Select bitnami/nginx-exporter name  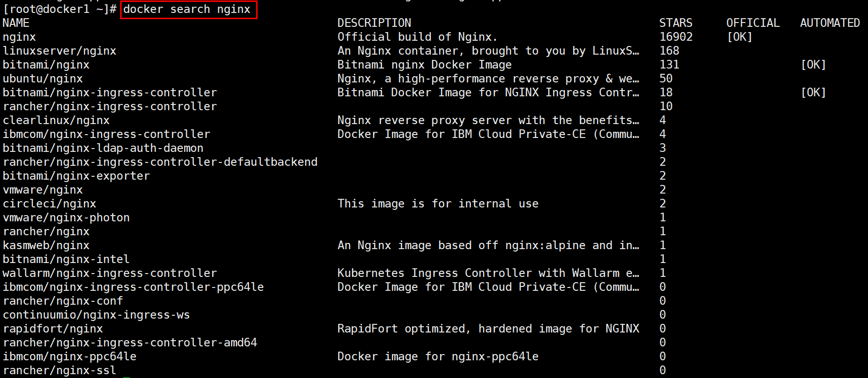tap(76, 176)
